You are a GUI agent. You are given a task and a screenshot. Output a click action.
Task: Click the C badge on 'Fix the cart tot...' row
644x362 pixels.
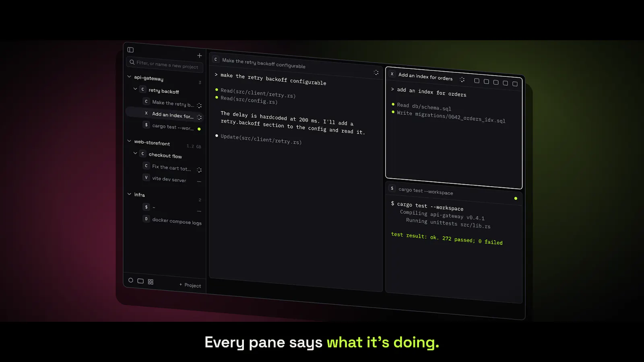point(146,166)
